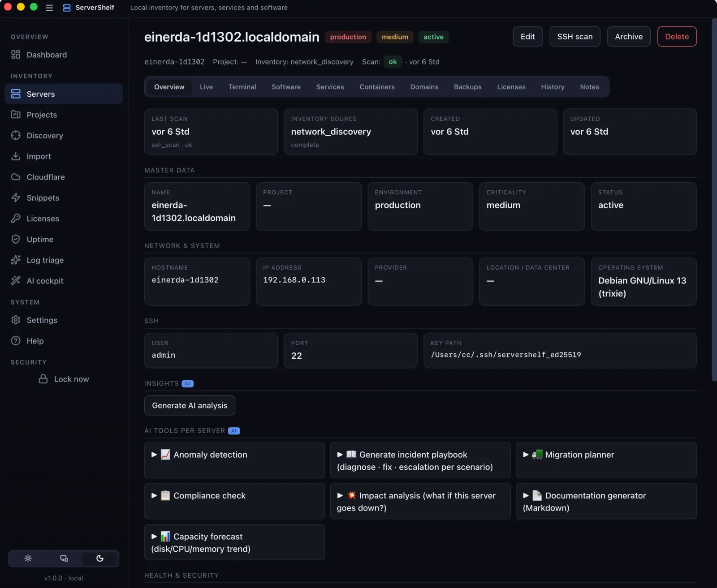Image resolution: width=717 pixels, height=588 pixels.
Task: Click the Log triage sparkle icon
Action: 16,260
